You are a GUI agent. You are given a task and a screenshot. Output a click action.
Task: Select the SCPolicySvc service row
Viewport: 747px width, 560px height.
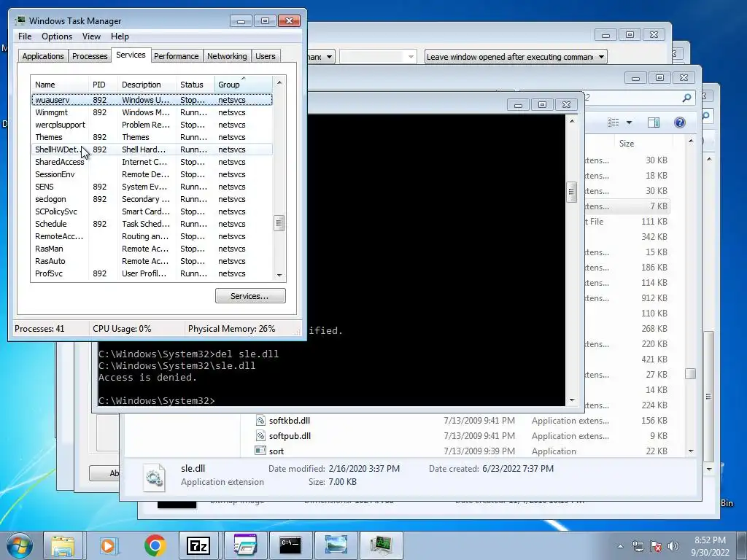pyautogui.click(x=152, y=211)
